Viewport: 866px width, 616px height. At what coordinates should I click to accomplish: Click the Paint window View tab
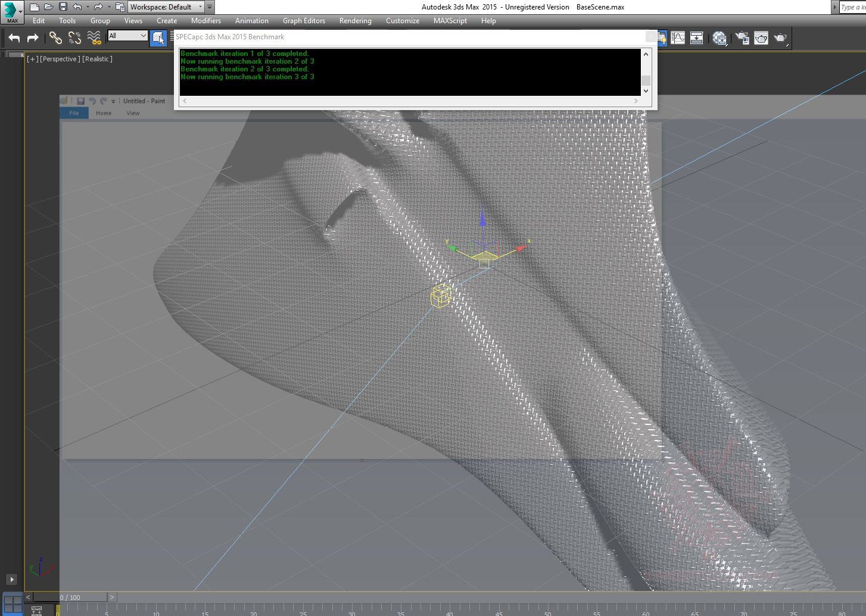click(133, 113)
